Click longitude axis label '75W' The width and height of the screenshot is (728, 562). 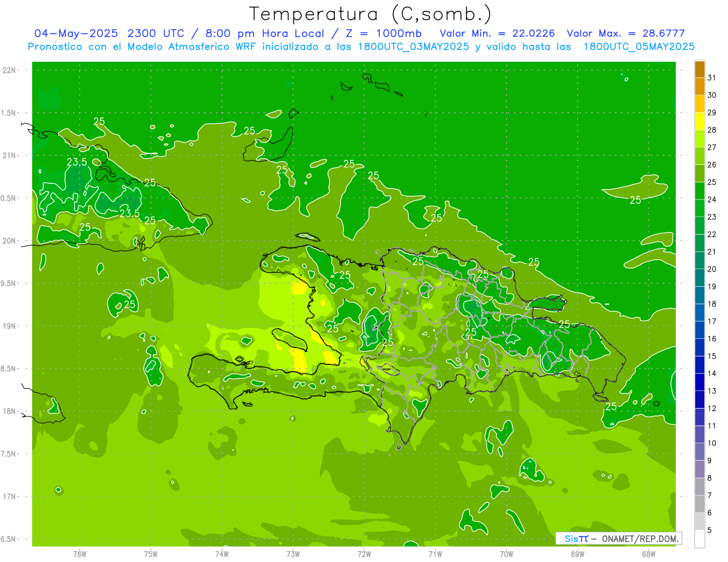151,554
